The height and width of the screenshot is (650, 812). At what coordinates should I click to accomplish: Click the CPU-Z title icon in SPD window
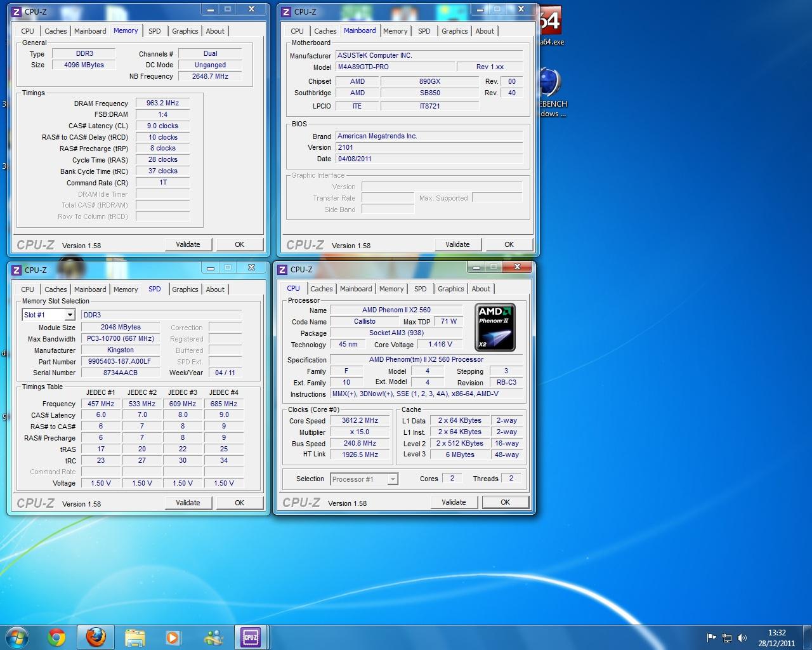coord(17,270)
